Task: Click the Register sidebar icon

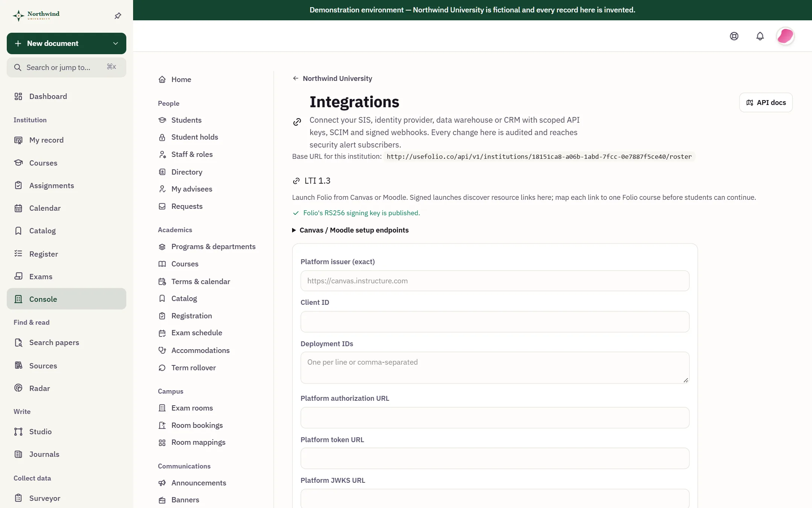Action: click(x=18, y=254)
